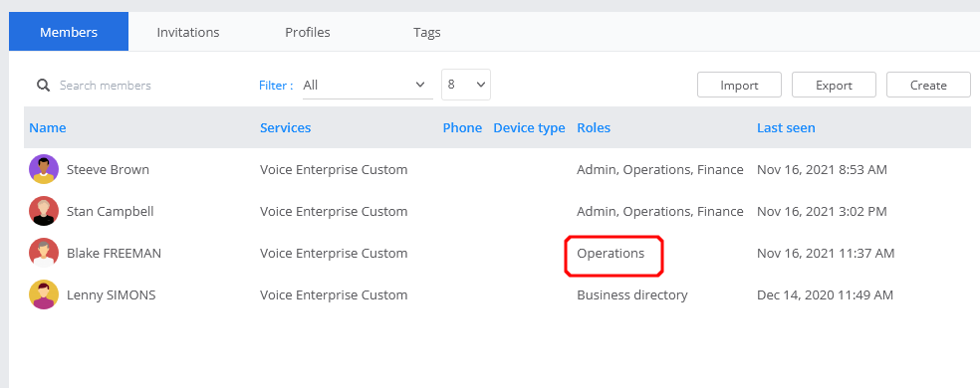Click Lenny SIMONS's Voice Enterprise Custom service
Viewport: 980px width, 388px height.
pos(334,294)
